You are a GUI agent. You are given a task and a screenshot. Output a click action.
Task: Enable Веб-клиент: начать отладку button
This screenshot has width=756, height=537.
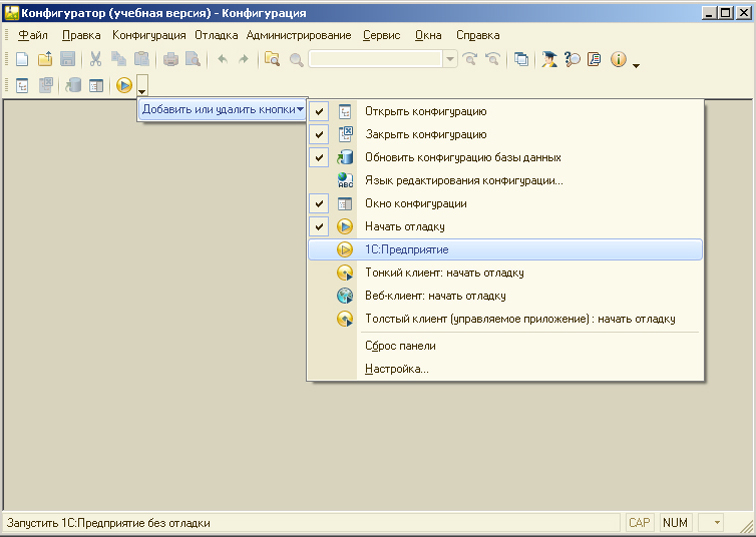click(505, 295)
